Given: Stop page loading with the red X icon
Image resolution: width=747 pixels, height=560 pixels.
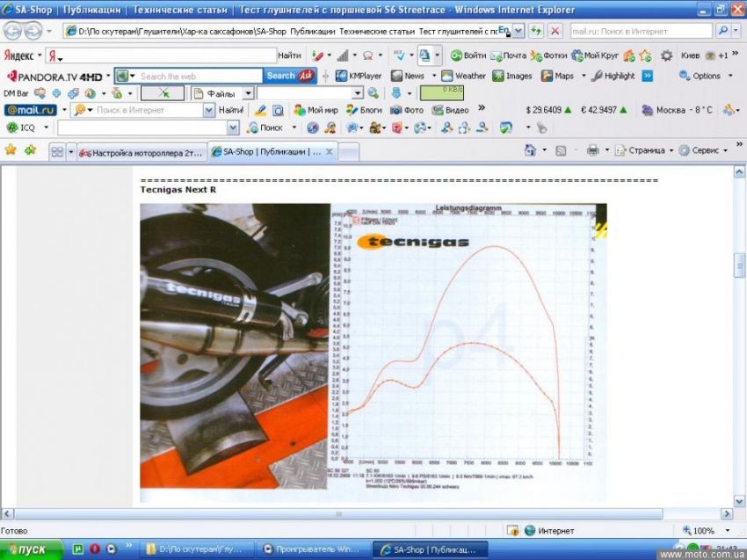Looking at the screenshot, I should (x=555, y=32).
